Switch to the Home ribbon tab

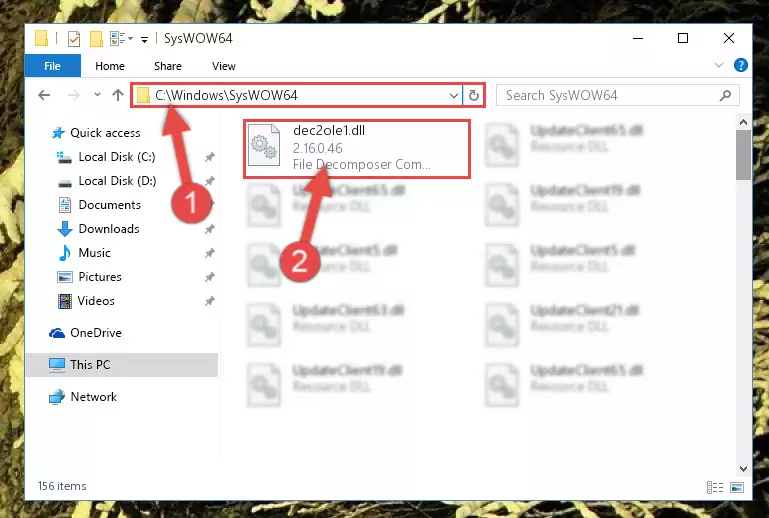pyautogui.click(x=110, y=66)
